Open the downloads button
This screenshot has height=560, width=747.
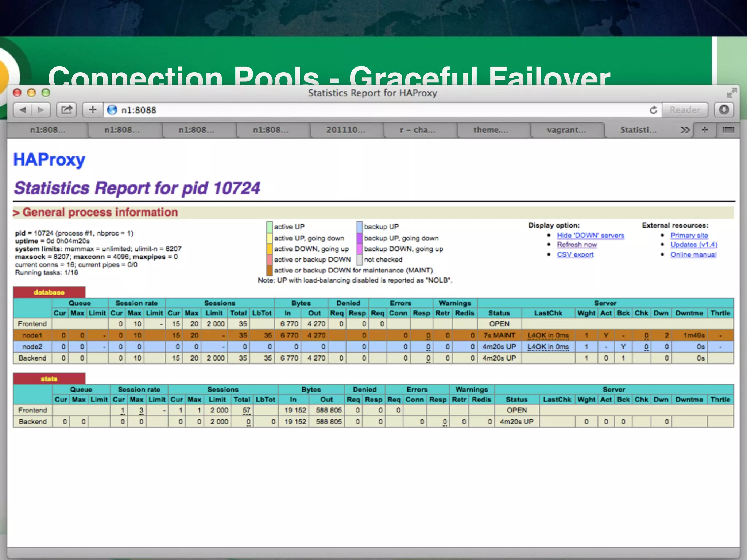[x=724, y=110]
